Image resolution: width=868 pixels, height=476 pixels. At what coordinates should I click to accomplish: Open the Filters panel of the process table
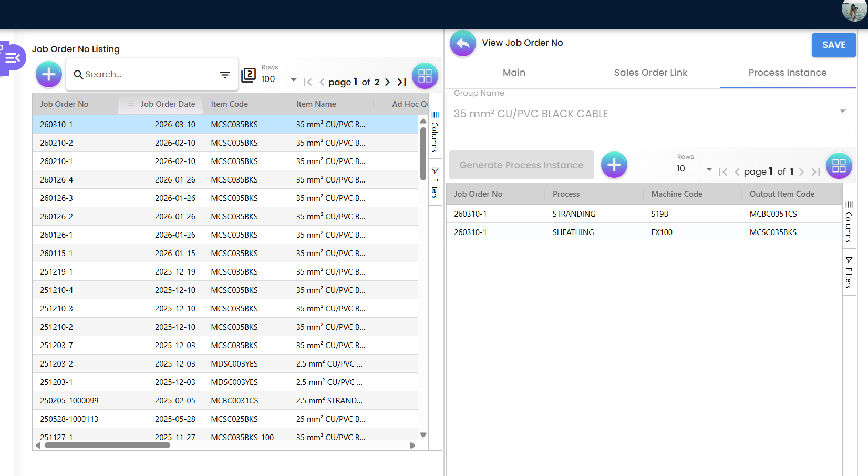[849, 271]
